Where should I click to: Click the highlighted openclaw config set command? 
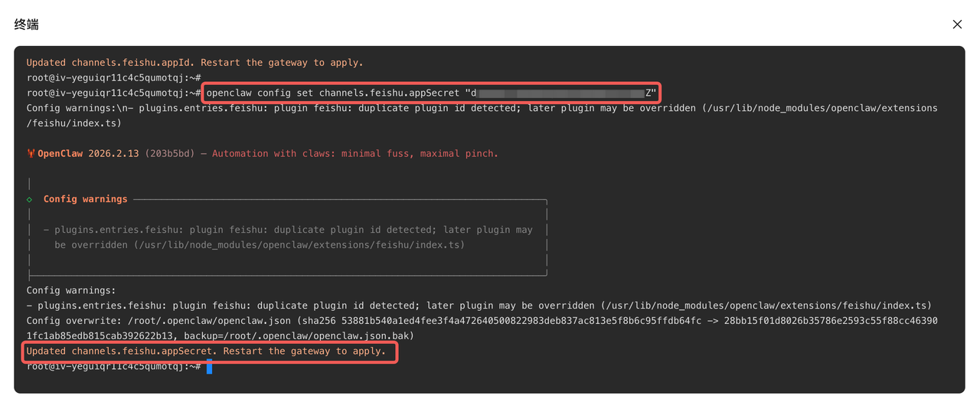431,93
